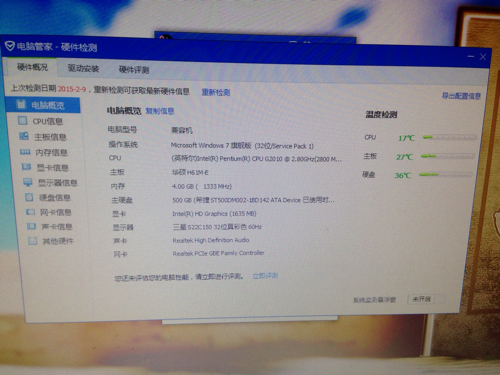Open 声卡信息 in the sidebar
The image size is (500, 375).
(57, 227)
